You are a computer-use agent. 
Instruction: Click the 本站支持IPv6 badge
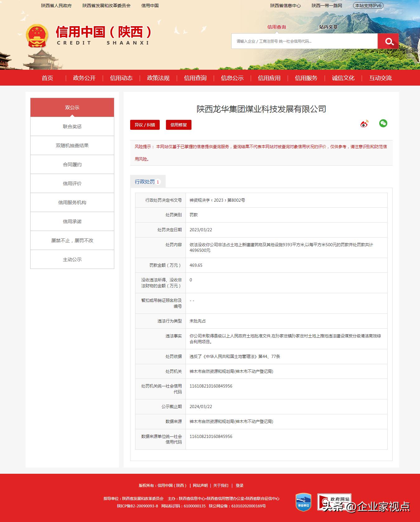pyautogui.click(x=368, y=6)
